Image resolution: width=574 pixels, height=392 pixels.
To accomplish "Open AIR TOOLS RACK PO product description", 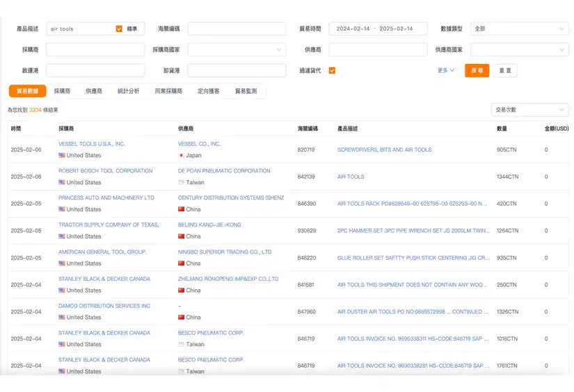I will [x=412, y=204].
